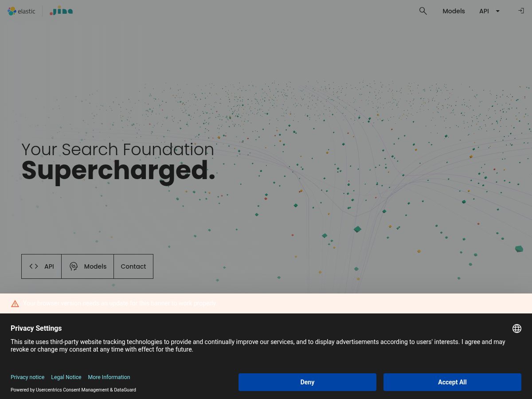This screenshot has height=399, width=532.
Task: Click the 'Supercharged.' headline text
Action: tap(118, 171)
